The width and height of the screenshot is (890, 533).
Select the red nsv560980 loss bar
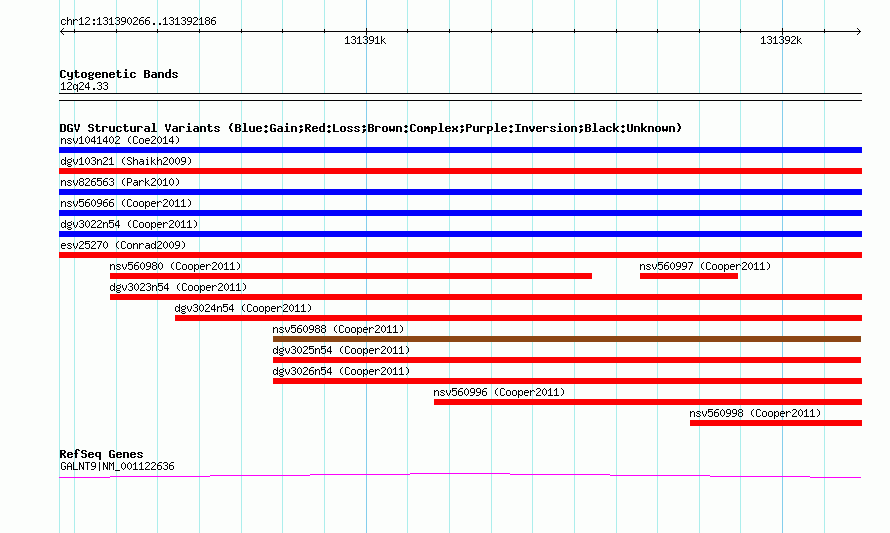click(351, 276)
